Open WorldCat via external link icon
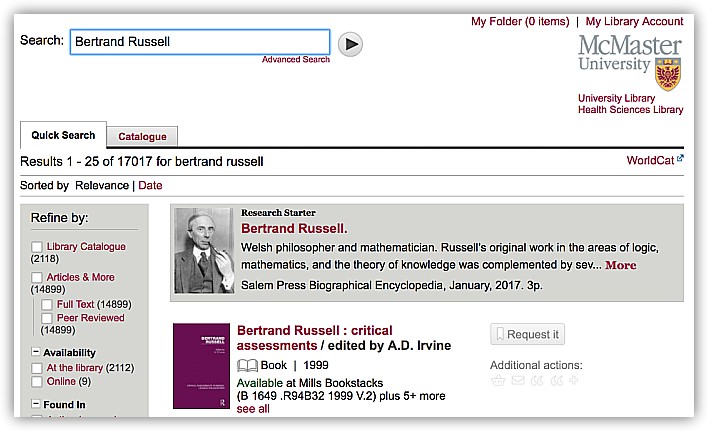This screenshot has height=431, width=708. pyautogui.click(x=680, y=158)
